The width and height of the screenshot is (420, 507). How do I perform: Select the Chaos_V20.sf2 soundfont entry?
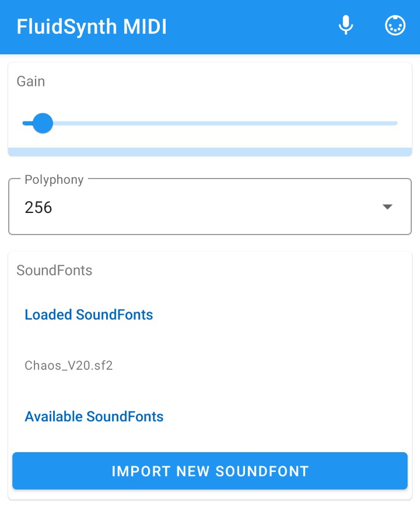pyautogui.click(x=69, y=366)
